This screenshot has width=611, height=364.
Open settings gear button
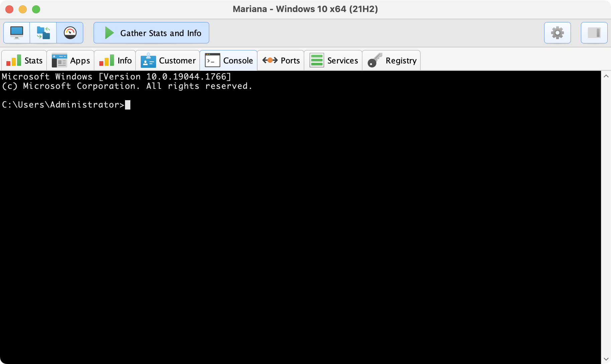point(558,33)
